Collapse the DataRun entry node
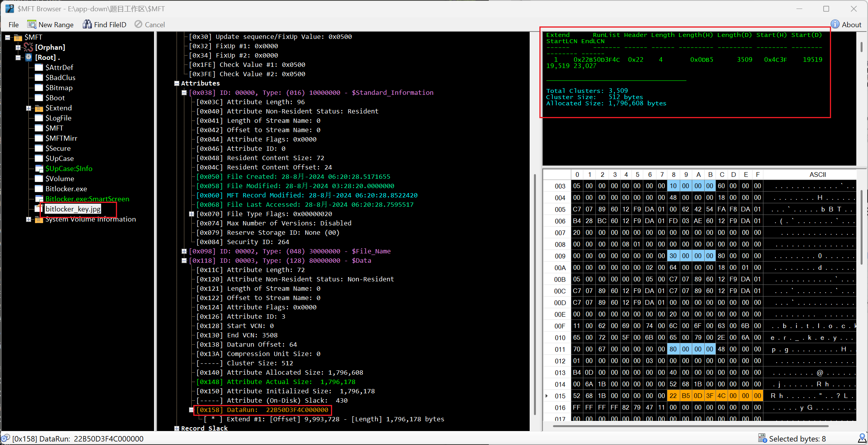Image resolution: width=868 pixels, height=445 pixels. coord(191,410)
